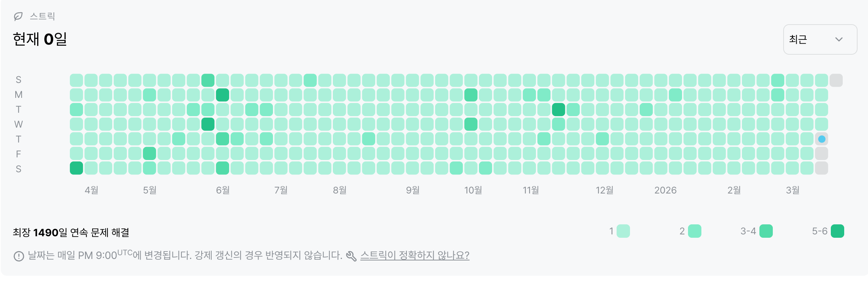Select the gray Sunday cell in the final column
Viewport: 868px width, 285px height.
[836, 80]
